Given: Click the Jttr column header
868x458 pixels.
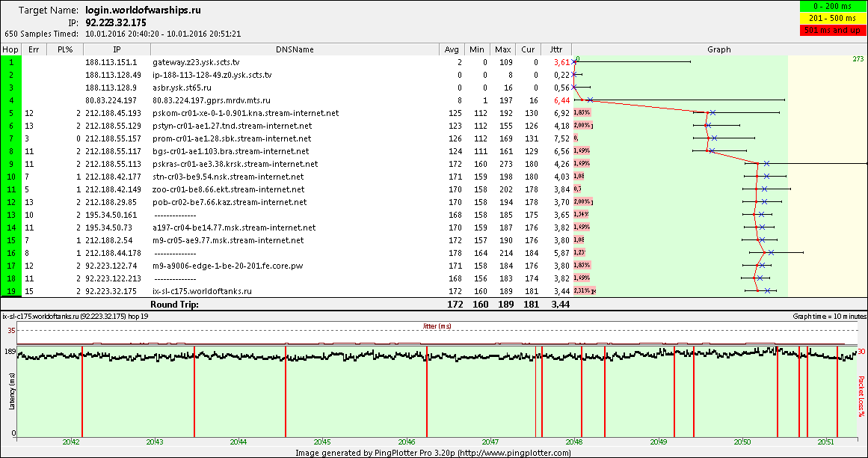Looking at the screenshot, I should [556, 49].
